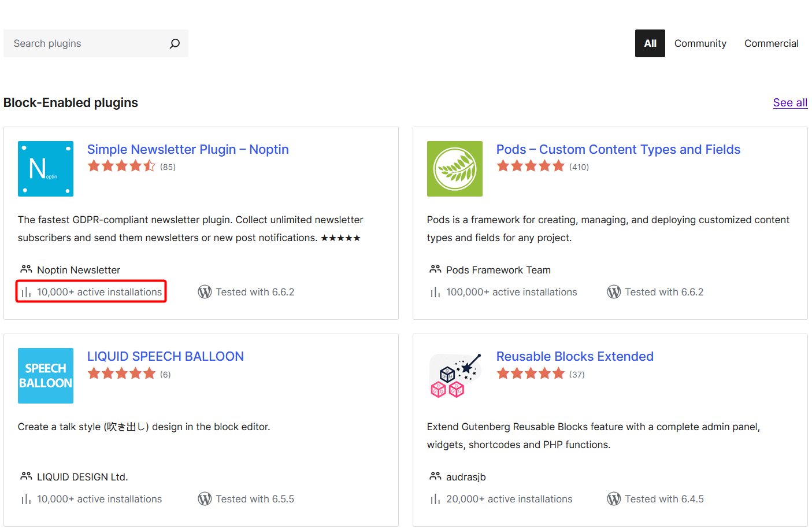The image size is (812, 529).
Task: Click WordPress logo in Pods card
Action: point(614,292)
